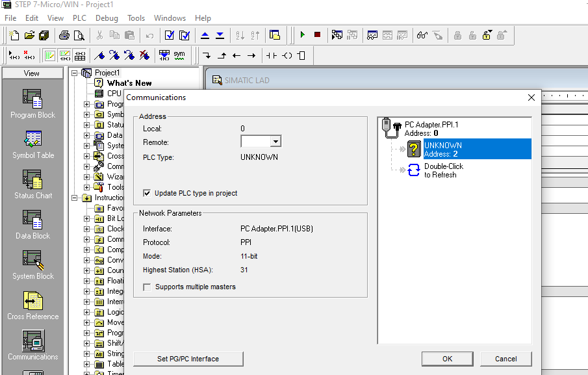Open the Debug menu
The width and height of the screenshot is (588, 375).
tap(107, 18)
